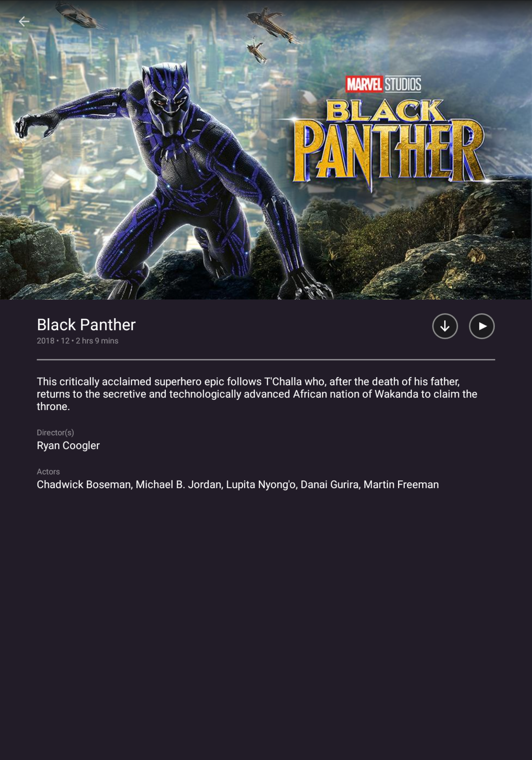Download the Black Panther movie
The height and width of the screenshot is (760, 532).
click(x=445, y=326)
